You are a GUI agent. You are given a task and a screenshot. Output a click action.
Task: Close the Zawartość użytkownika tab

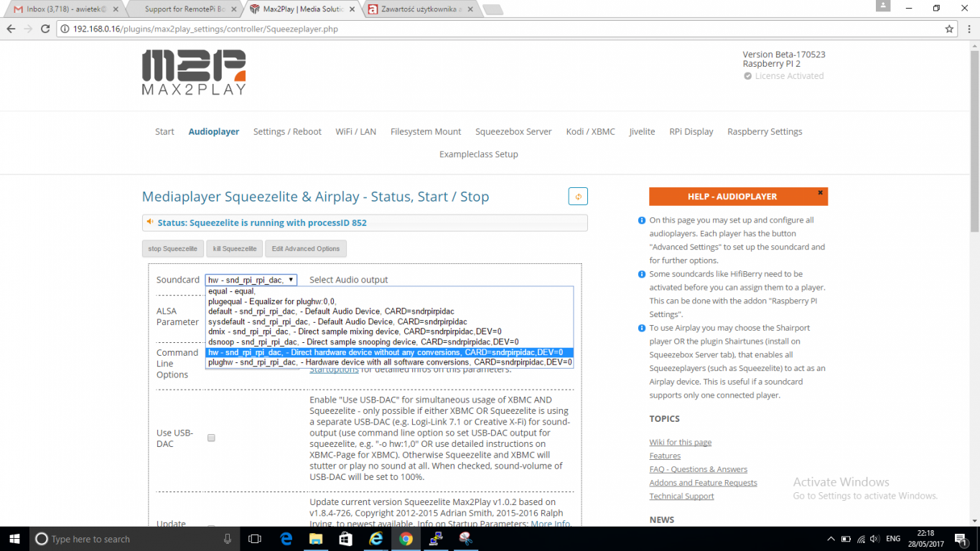(470, 9)
